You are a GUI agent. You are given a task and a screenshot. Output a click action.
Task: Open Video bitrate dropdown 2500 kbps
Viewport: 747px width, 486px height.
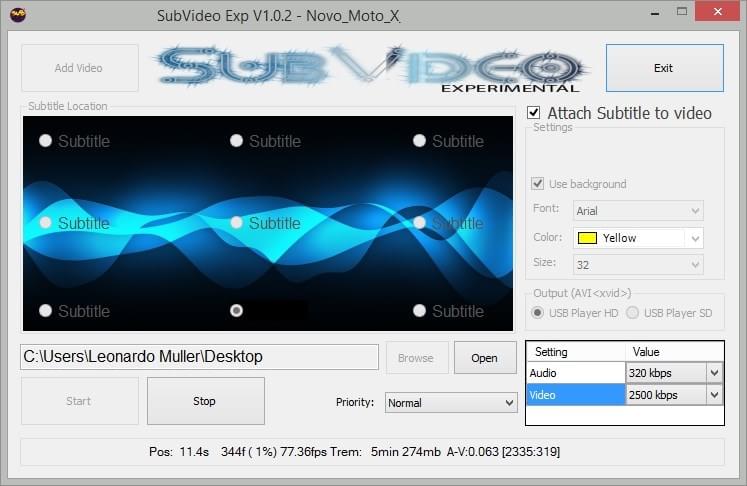[x=674, y=395]
